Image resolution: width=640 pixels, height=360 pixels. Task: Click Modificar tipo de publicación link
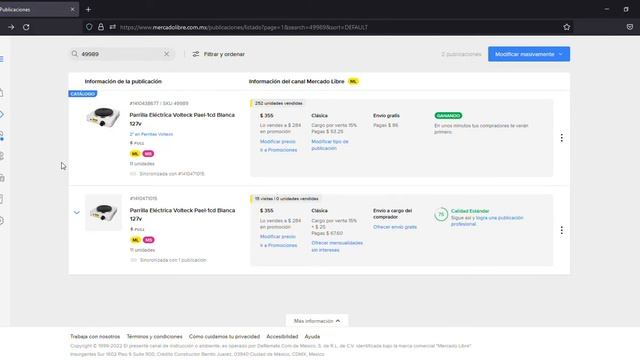click(330, 144)
